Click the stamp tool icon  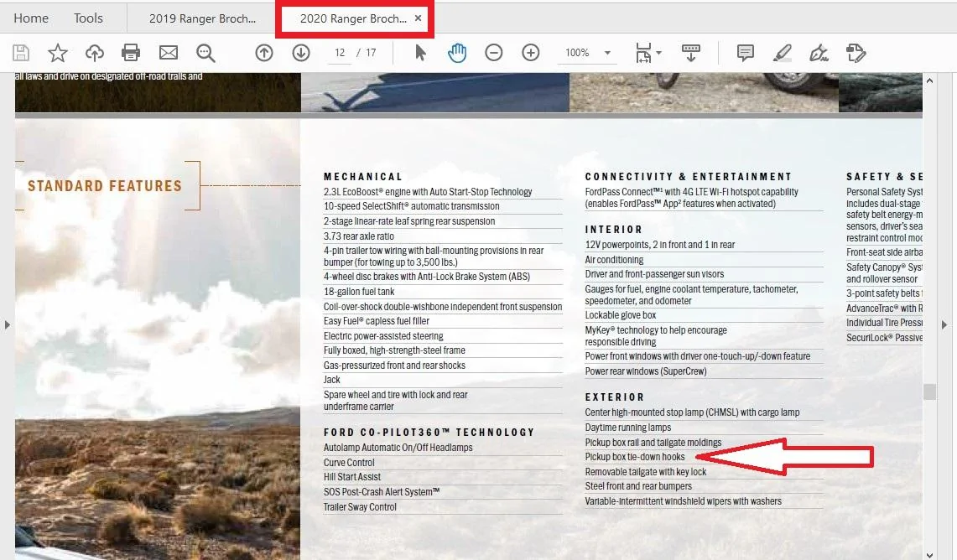pyautogui.click(x=856, y=53)
